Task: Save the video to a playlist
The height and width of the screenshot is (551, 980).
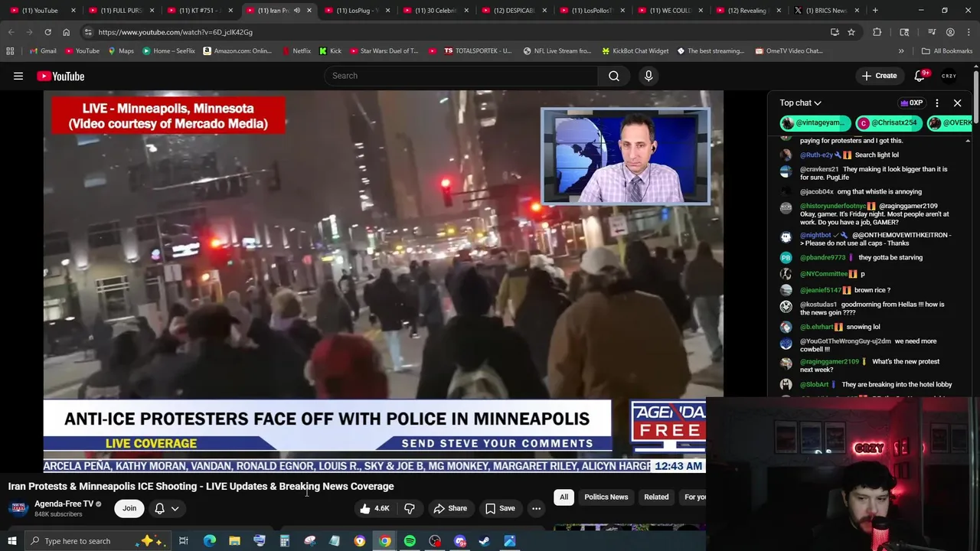Action: (499, 508)
